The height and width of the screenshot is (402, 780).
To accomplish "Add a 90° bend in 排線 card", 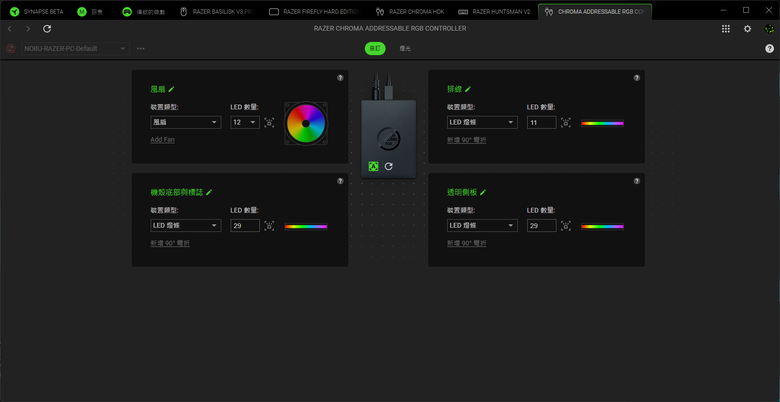I will (467, 140).
